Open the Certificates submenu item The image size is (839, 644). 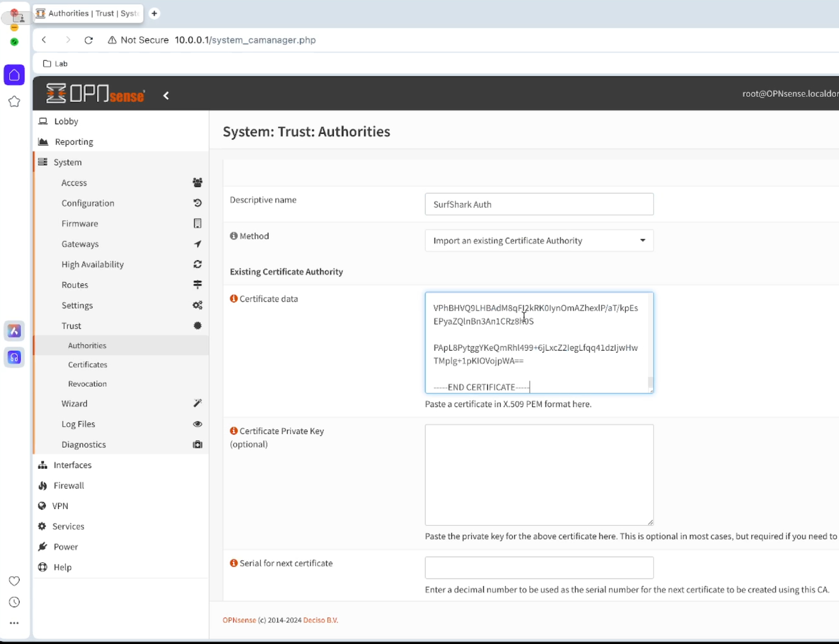click(x=88, y=365)
